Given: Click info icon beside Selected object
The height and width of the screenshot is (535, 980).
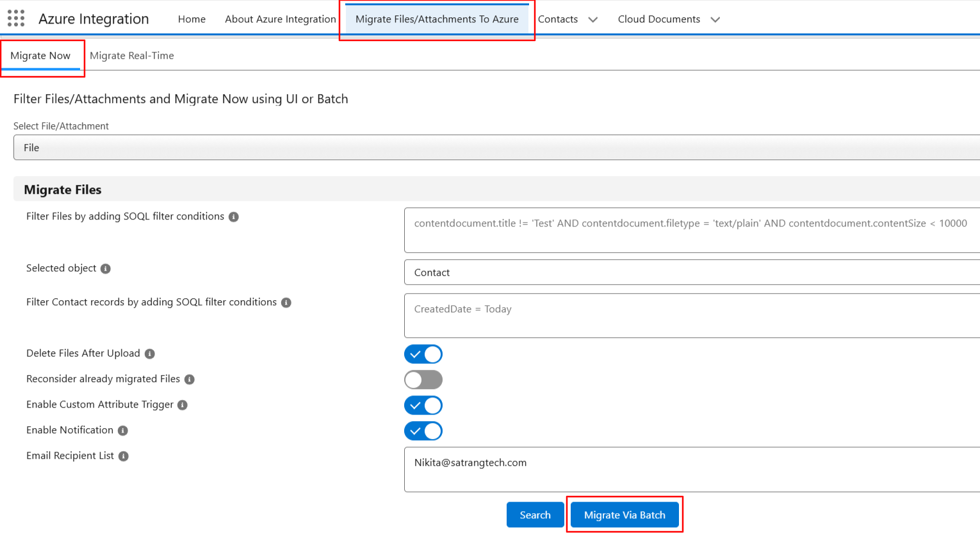Looking at the screenshot, I should (x=106, y=269).
